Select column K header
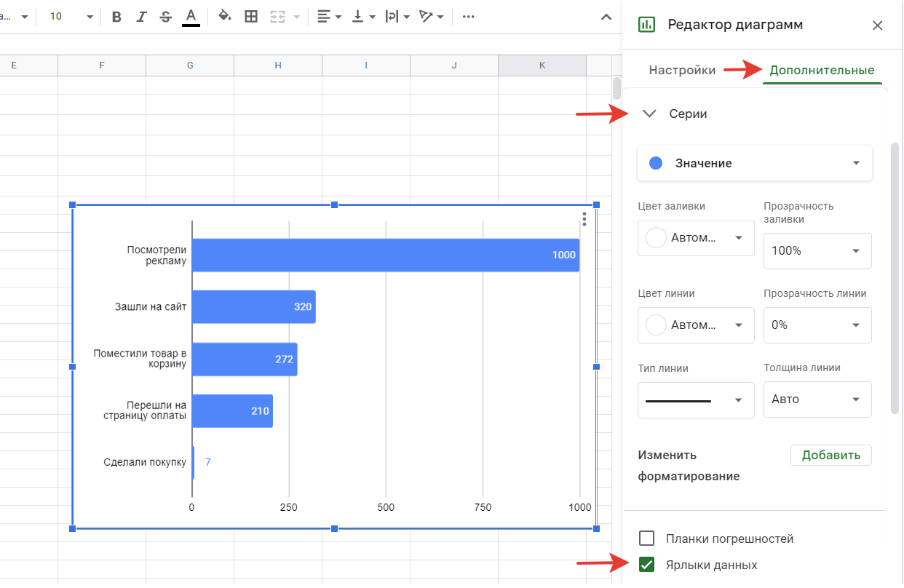Screen dimensions: 904x588 coord(542,65)
